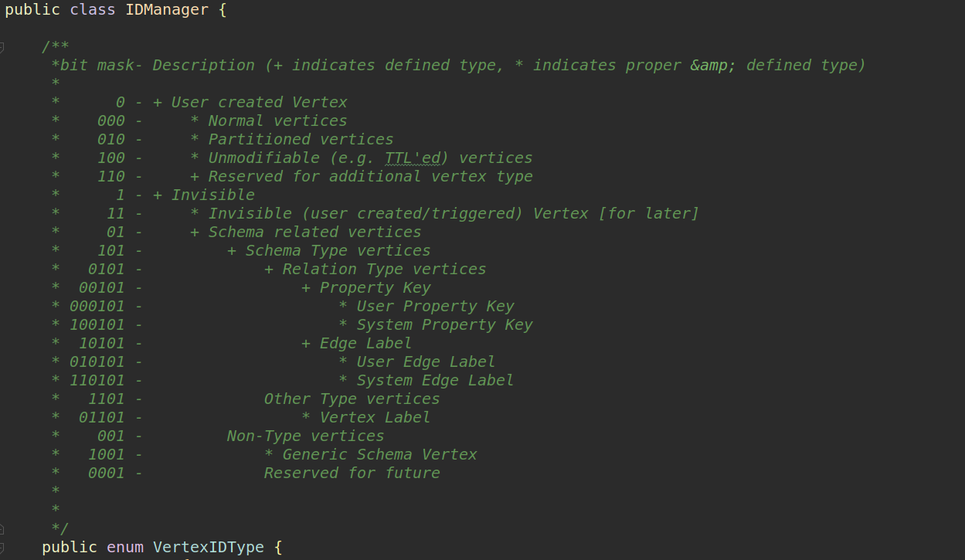Viewport: 965px width, 560px height.
Task: Click the 'Partitioned vertices' comment line
Action: pyautogui.click(x=301, y=139)
